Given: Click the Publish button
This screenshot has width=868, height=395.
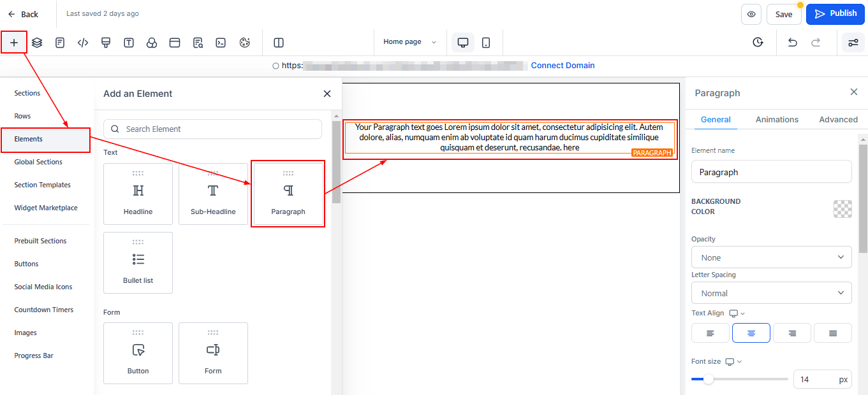Looking at the screenshot, I should pos(835,13).
